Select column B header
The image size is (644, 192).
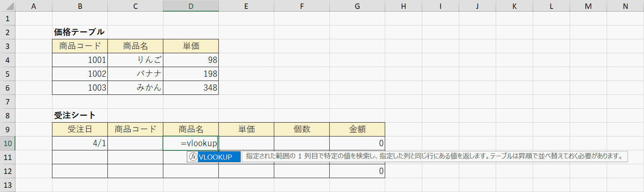80,6
